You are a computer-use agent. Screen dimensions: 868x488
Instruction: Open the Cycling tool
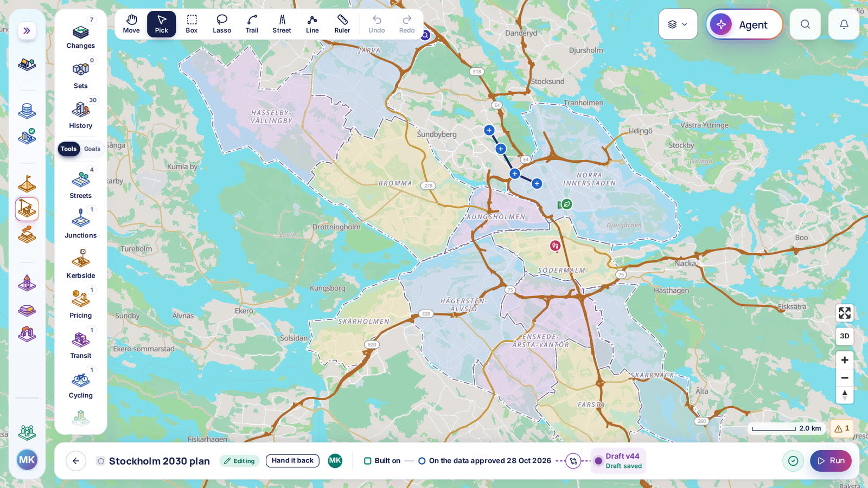tap(81, 384)
